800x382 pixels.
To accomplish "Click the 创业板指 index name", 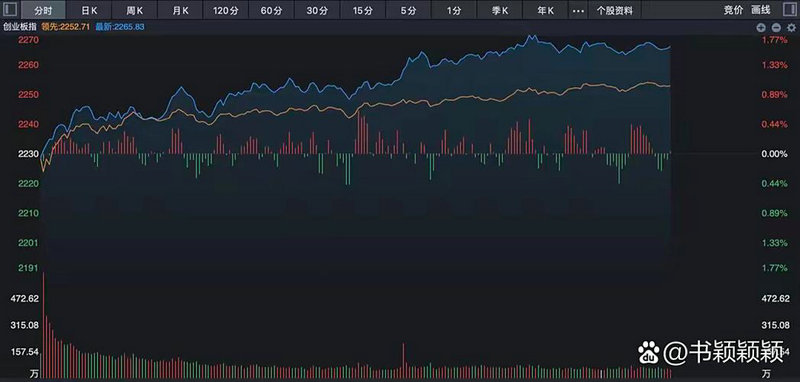I will tap(20, 27).
